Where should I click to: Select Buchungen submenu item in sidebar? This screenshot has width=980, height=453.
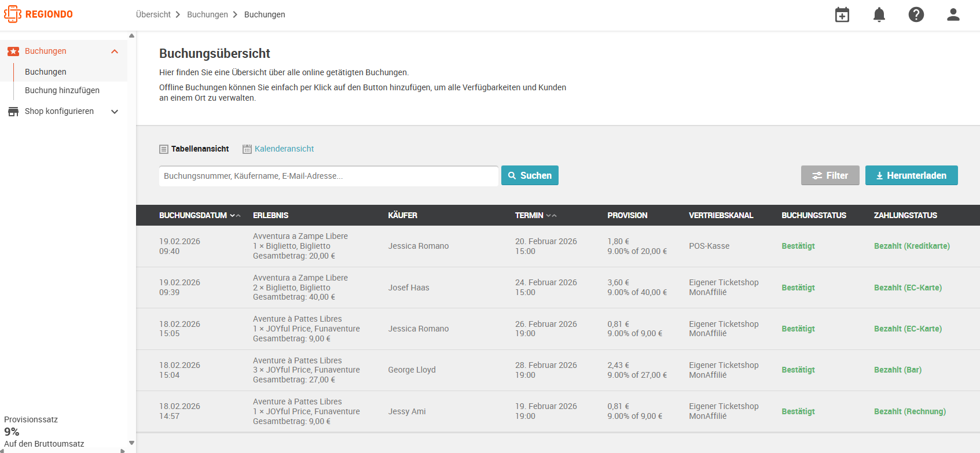[x=46, y=72]
